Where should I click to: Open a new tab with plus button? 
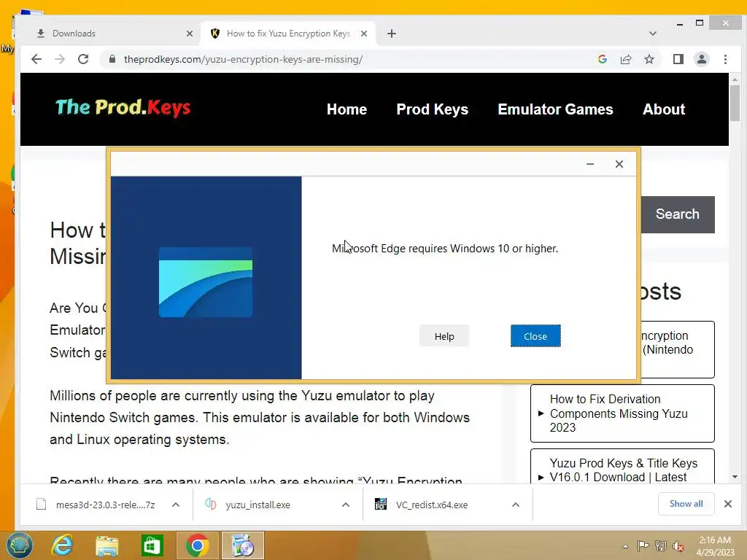pos(392,34)
